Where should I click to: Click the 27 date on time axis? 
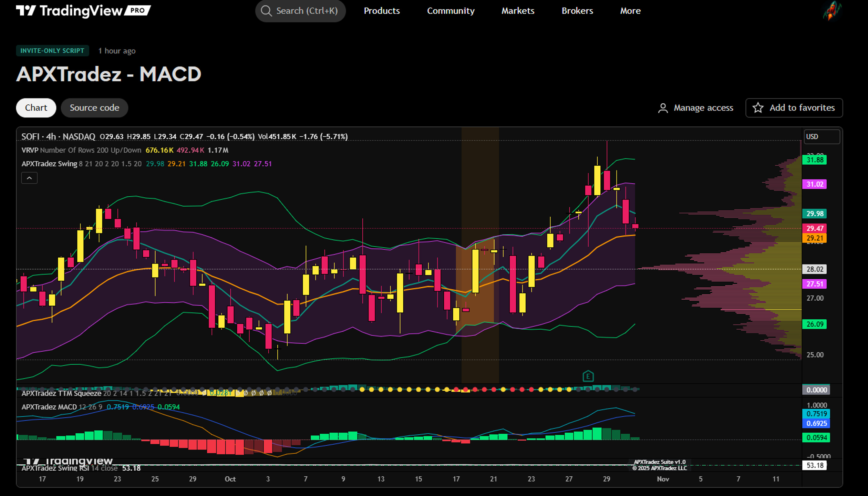pos(569,479)
